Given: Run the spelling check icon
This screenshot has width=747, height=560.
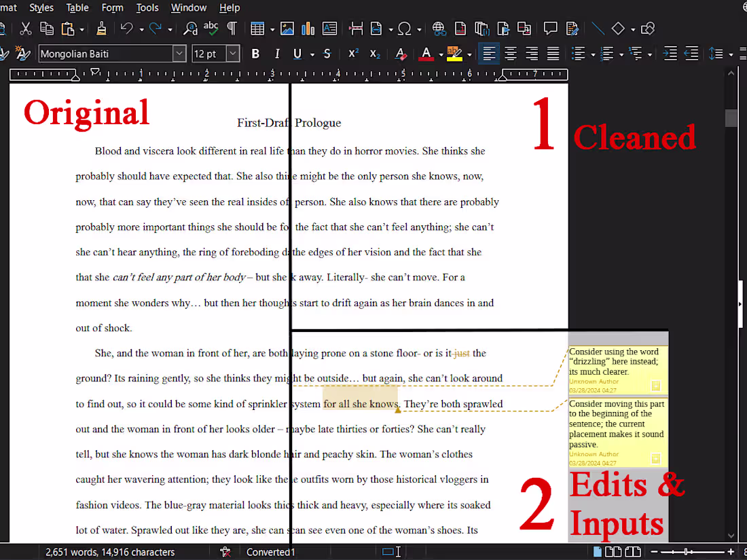Looking at the screenshot, I should [x=211, y=29].
